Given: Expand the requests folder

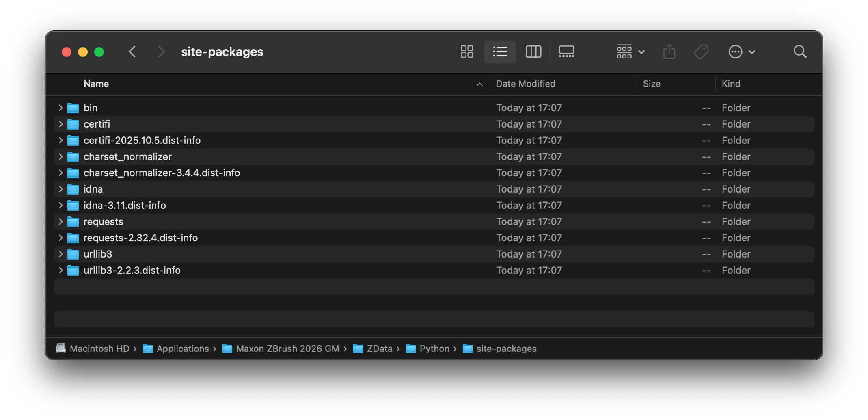Looking at the screenshot, I should pyautogui.click(x=60, y=221).
